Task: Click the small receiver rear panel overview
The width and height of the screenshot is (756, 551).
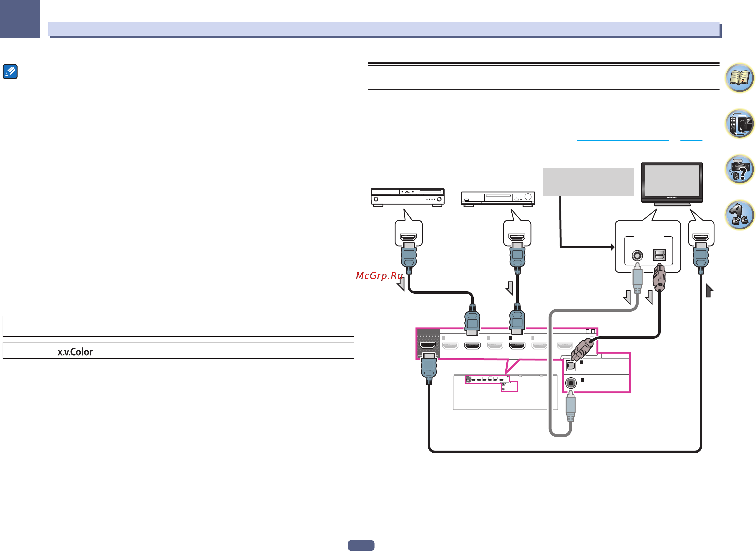Action: [x=505, y=392]
